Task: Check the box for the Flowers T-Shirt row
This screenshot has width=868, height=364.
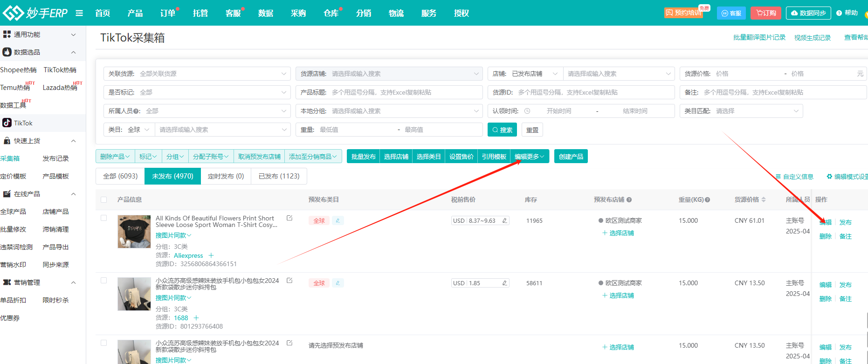Action: click(104, 218)
